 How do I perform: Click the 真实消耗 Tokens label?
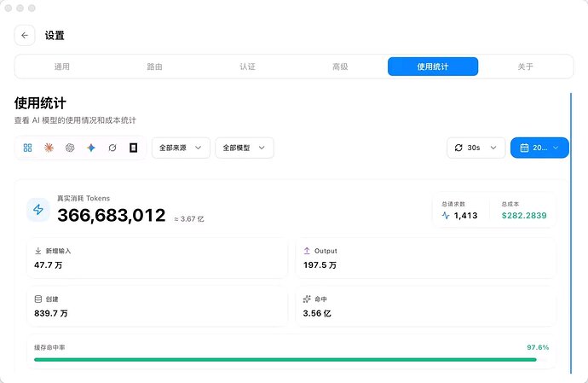84,198
